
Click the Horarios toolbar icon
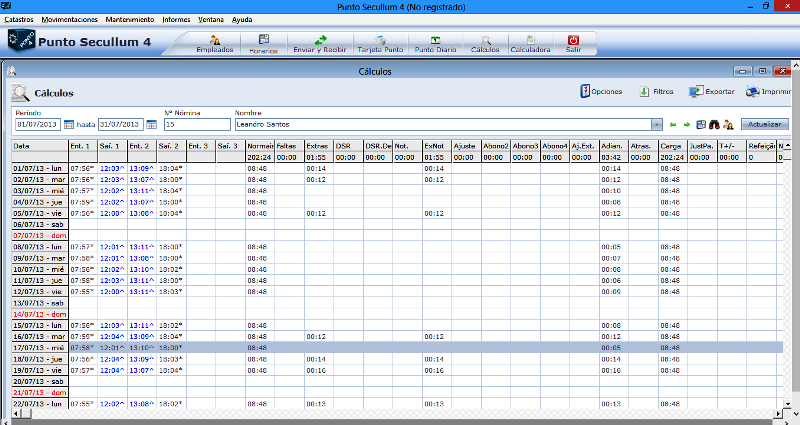click(264, 42)
